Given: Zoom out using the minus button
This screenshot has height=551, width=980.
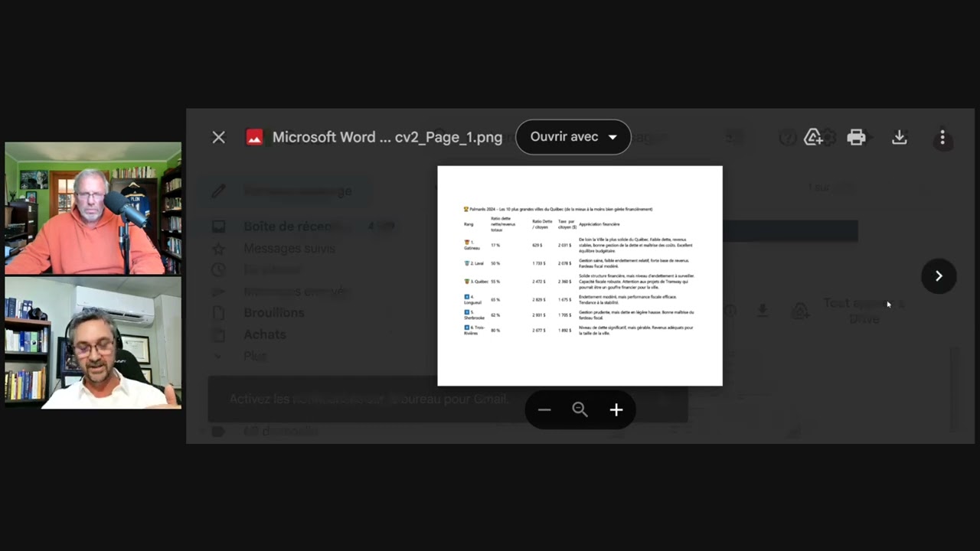Looking at the screenshot, I should pyautogui.click(x=544, y=410).
